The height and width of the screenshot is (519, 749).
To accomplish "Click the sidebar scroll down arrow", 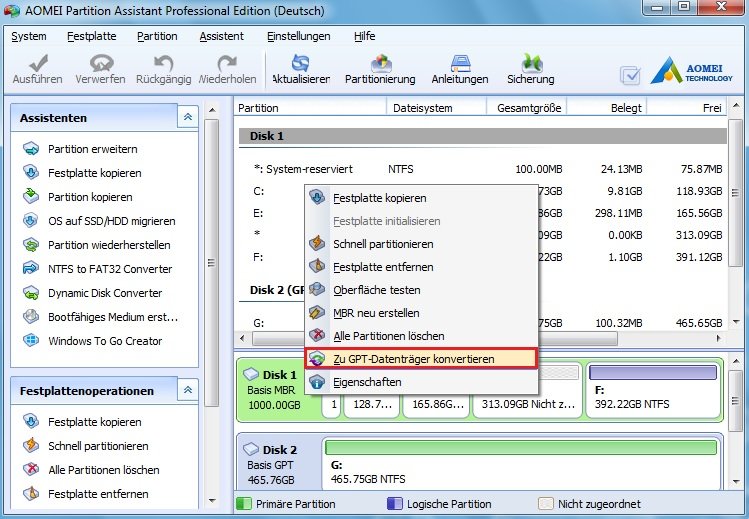I will [x=212, y=500].
